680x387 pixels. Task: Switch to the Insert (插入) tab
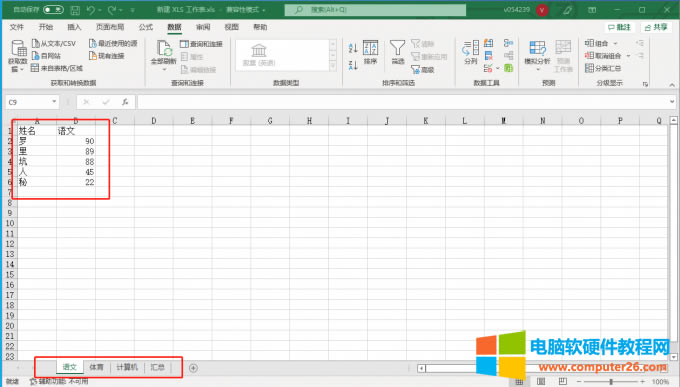(x=74, y=27)
